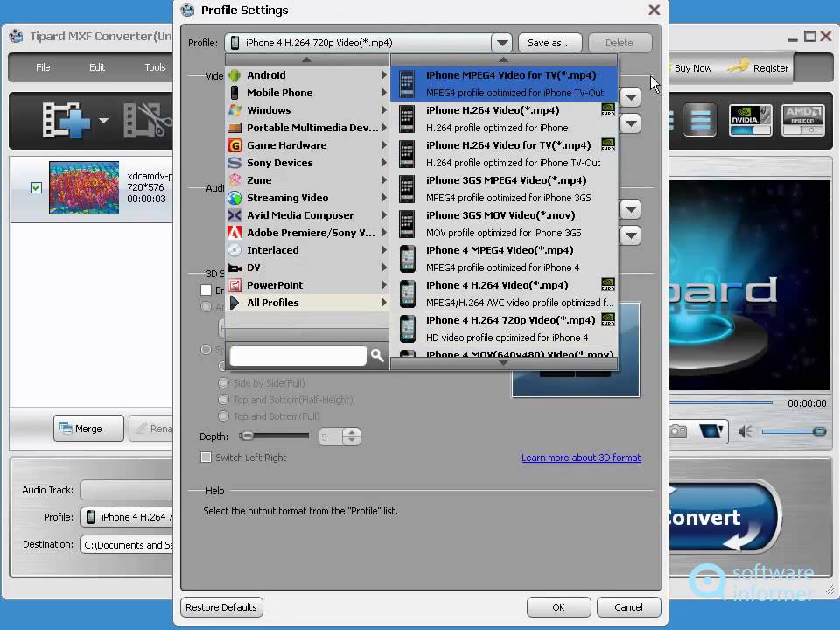Open the first video settings dropdown arrow
Screen dimensions: 840x630
point(631,97)
